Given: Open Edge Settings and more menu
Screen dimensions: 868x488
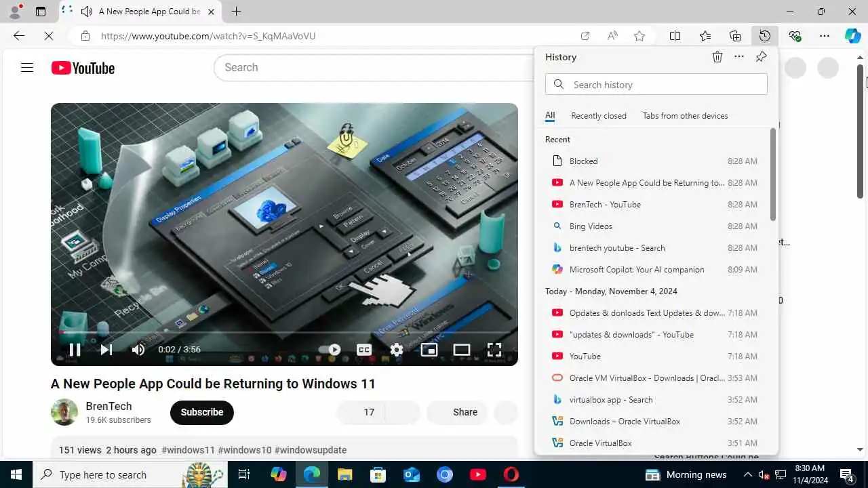Looking at the screenshot, I should [x=825, y=36].
